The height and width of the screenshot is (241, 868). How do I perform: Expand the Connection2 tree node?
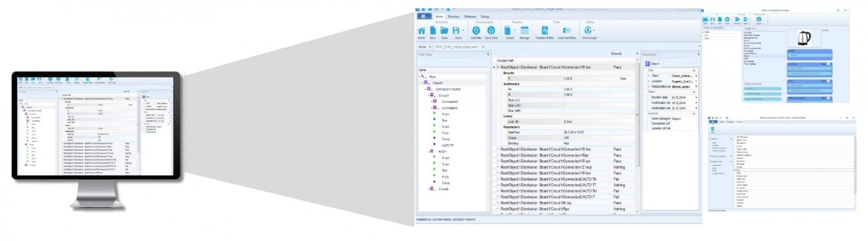pos(432,108)
